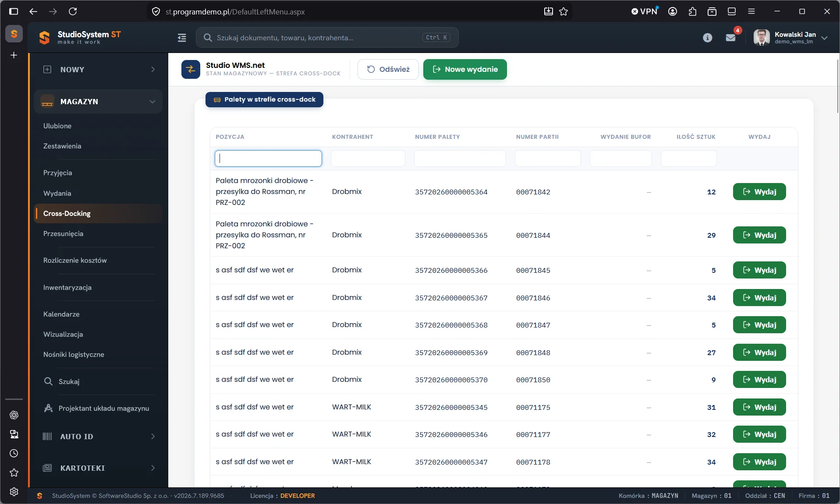Open the Przyjęcia menu item
Viewport: 840px width, 504px height.
[x=58, y=173]
